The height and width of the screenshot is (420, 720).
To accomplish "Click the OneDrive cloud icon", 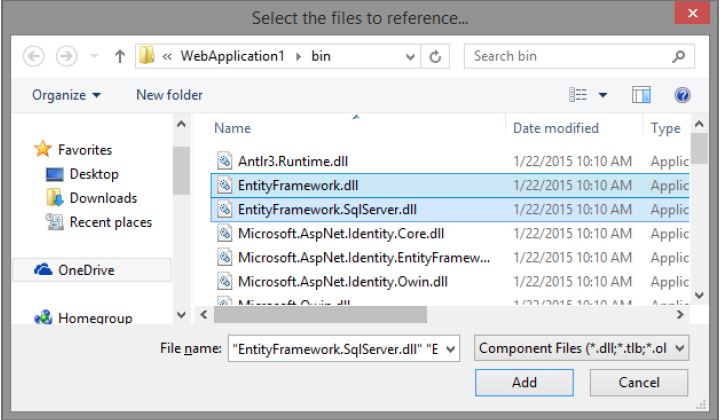I will [43, 269].
